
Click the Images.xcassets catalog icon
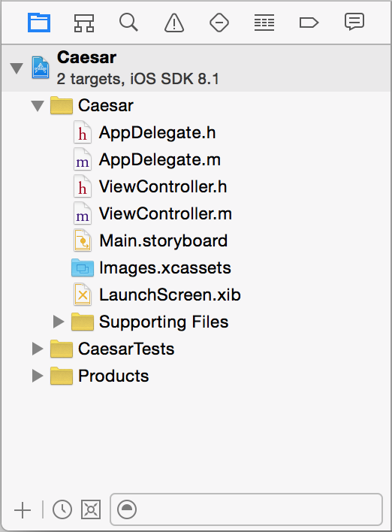[83, 268]
